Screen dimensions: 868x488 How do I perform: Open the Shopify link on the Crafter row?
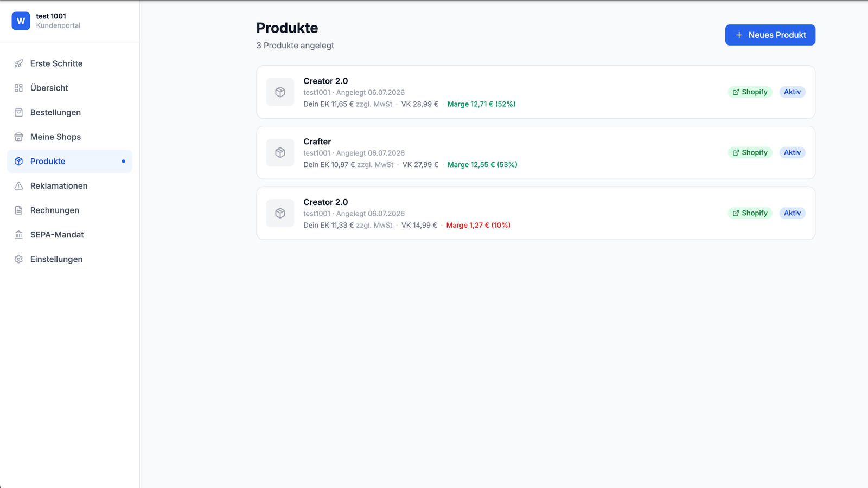750,152
